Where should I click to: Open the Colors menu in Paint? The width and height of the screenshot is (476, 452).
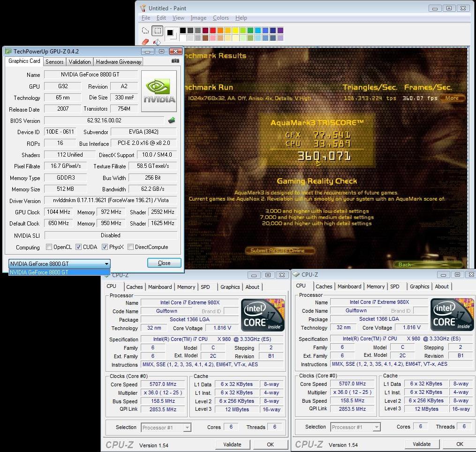pos(221,18)
